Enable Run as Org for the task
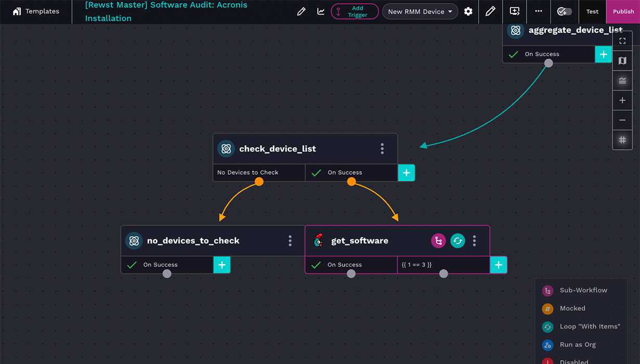 coord(547,345)
